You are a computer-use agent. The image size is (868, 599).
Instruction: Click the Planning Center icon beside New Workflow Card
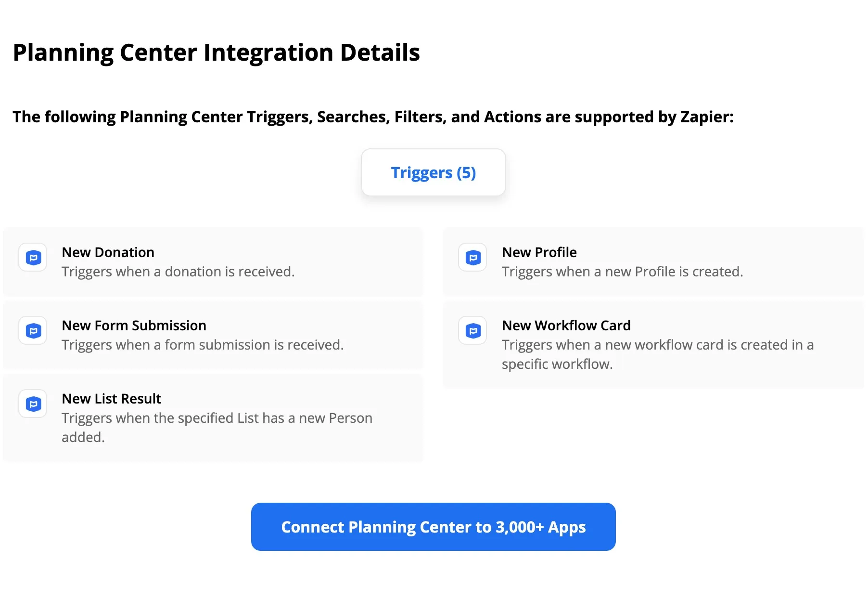tap(472, 331)
